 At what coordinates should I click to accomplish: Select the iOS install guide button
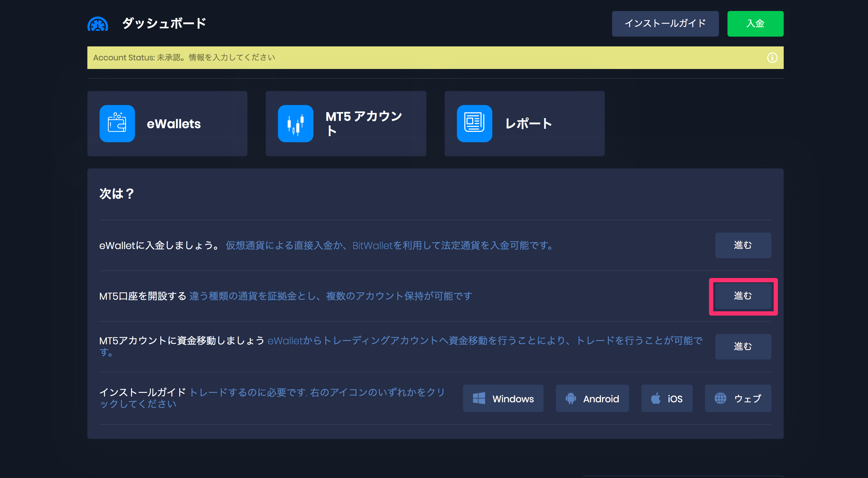click(667, 399)
